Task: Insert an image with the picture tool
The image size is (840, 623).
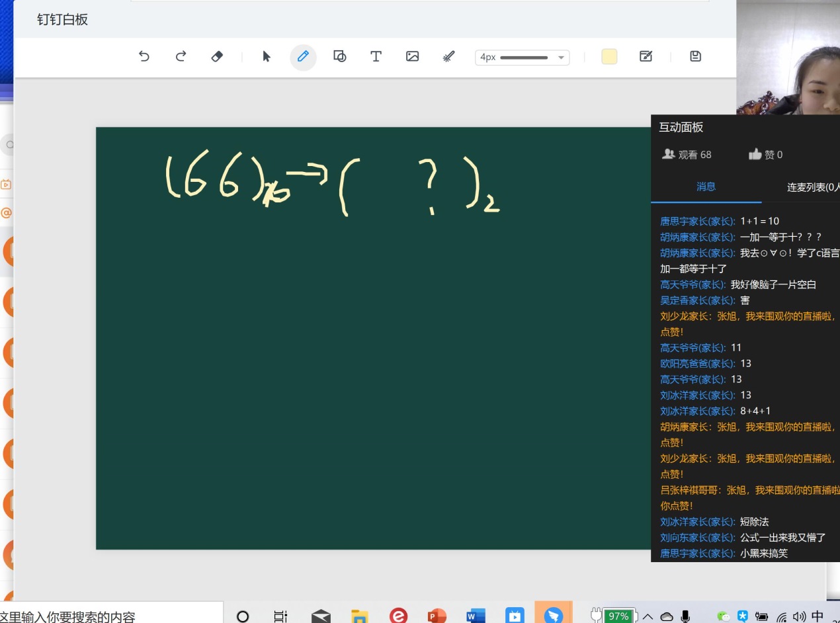Action: click(413, 57)
